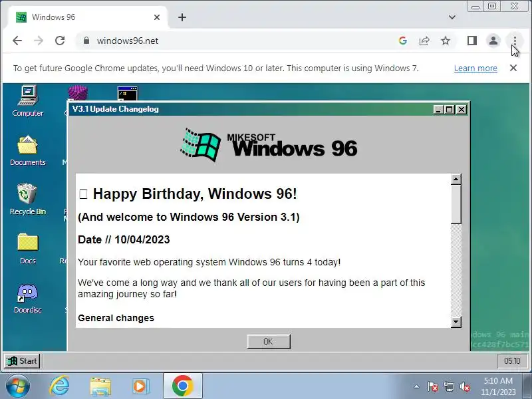Open Chrome side panel

pyautogui.click(x=472, y=41)
